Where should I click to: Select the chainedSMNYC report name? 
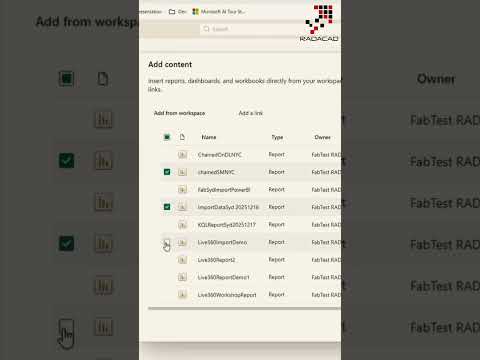216,172
